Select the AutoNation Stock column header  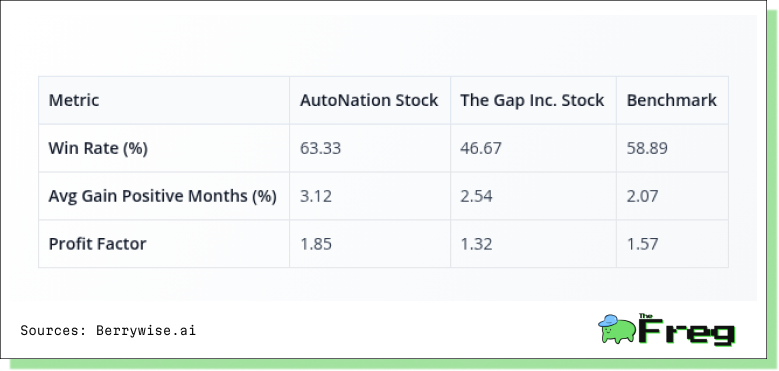(369, 100)
